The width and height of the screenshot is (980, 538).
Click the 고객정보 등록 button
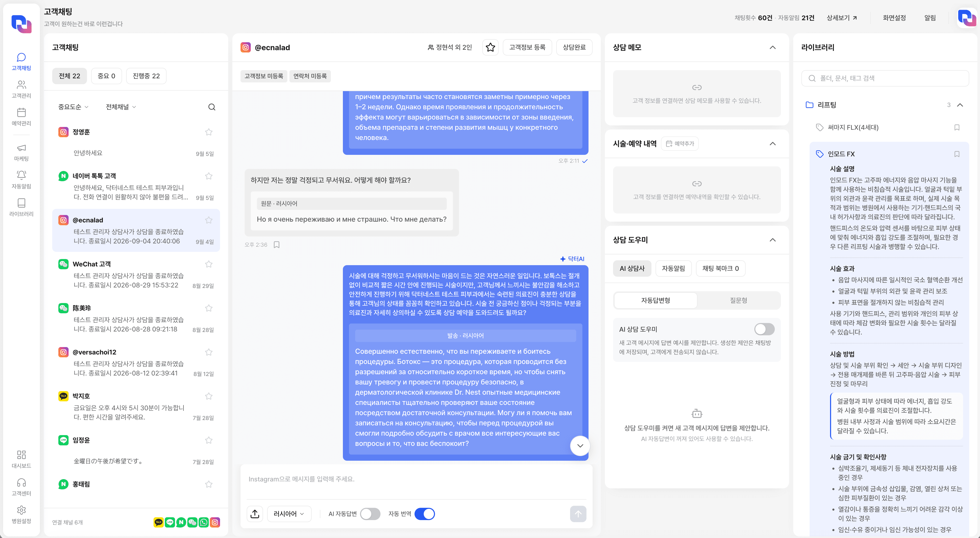(x=527, y=47)
